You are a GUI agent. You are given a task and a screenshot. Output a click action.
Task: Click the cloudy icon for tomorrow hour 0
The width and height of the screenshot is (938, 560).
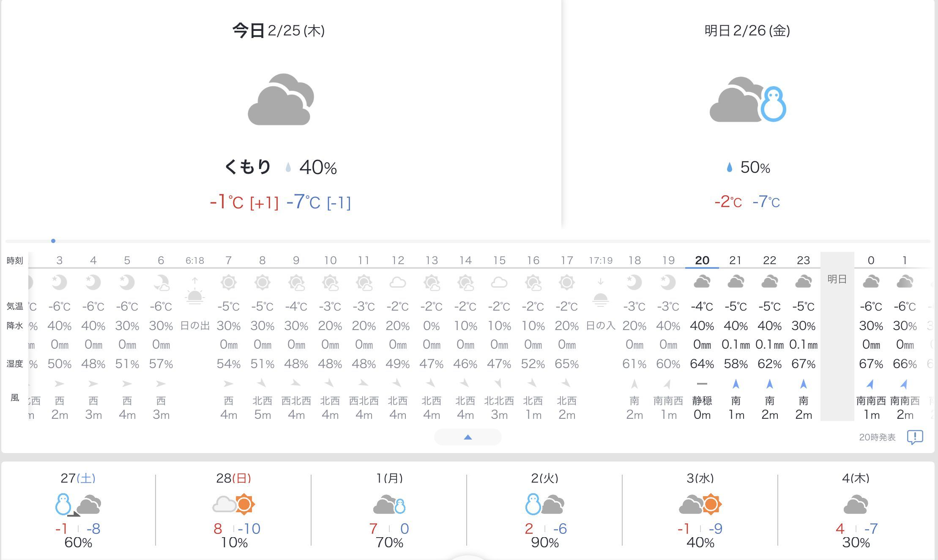[x=871, y=281]
